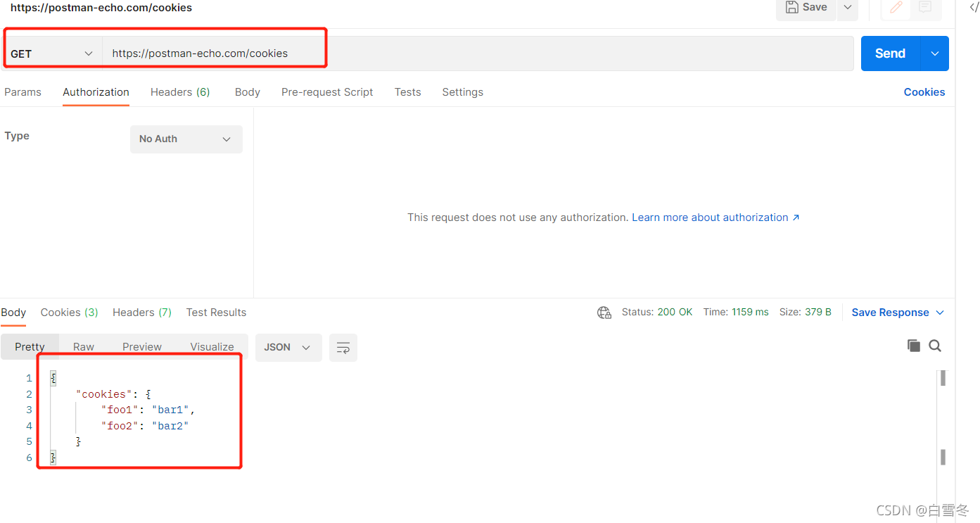Click line number 3 in the gutter
Screen dimensions: 980x523
click(29, 410)
